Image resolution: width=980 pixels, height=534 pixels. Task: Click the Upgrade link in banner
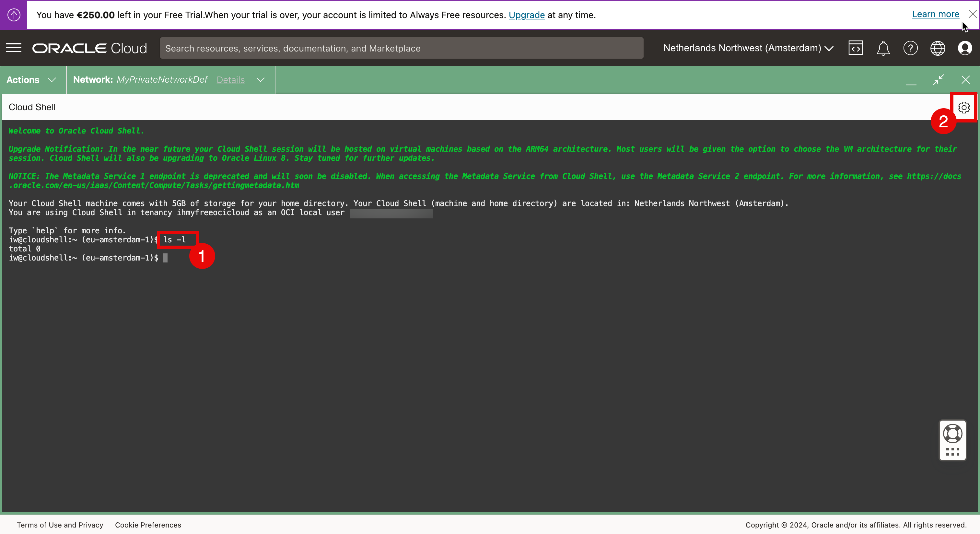pos(527,15)
